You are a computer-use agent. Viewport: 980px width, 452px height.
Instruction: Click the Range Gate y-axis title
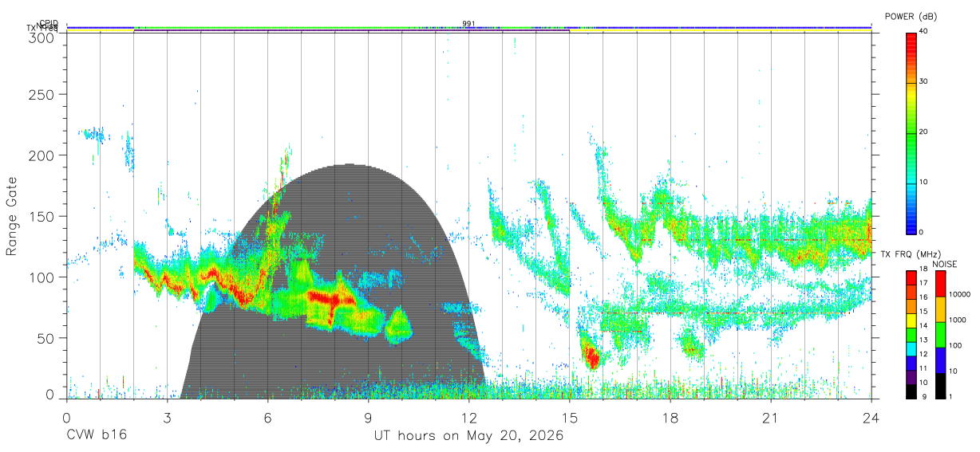tap(12, 217)
